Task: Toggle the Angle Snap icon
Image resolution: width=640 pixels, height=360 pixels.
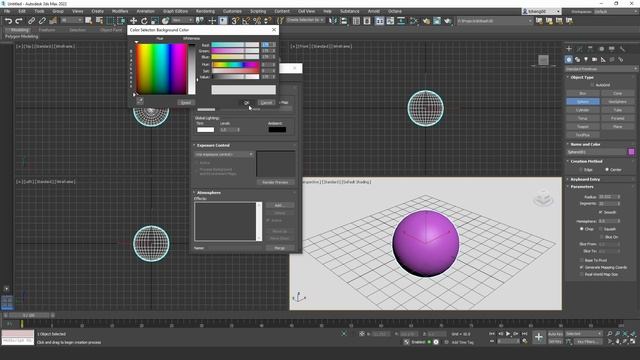Action: tap(246, 20)
